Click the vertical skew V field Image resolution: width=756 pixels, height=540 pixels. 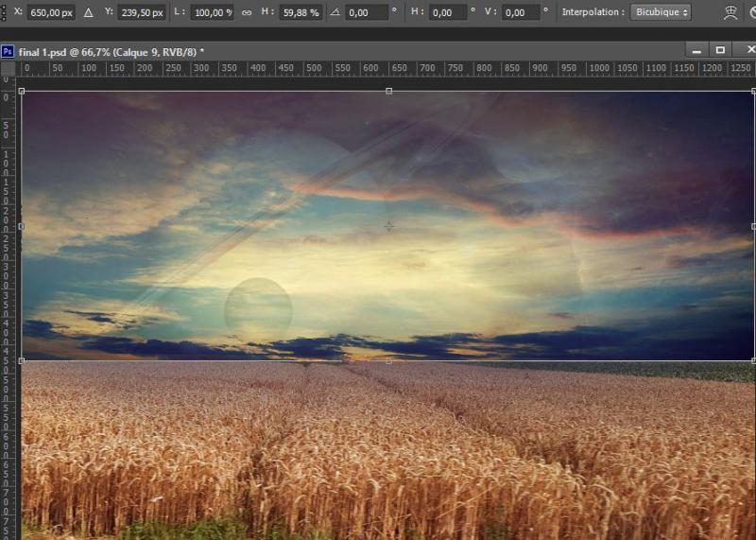coord(522,13)
